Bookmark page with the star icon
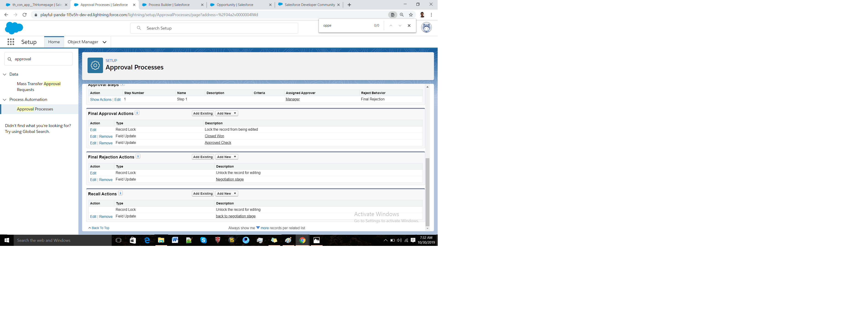 pyautogui.click(x=411, y=15)
